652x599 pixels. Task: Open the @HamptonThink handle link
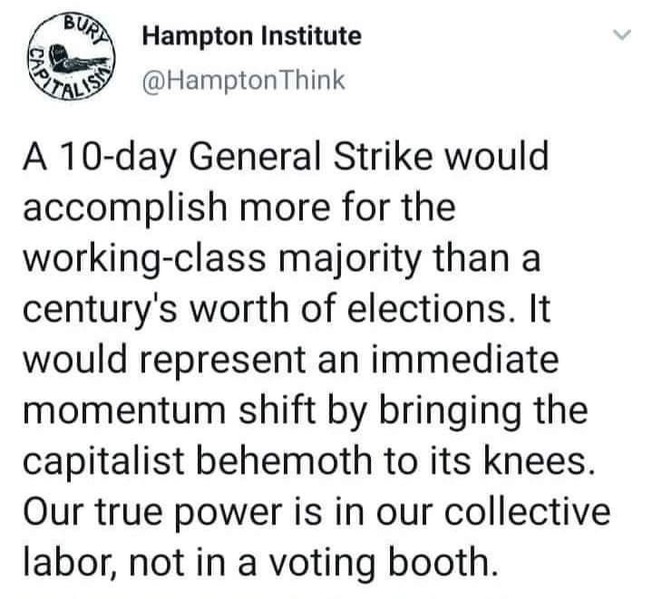[x=244, y=80]
